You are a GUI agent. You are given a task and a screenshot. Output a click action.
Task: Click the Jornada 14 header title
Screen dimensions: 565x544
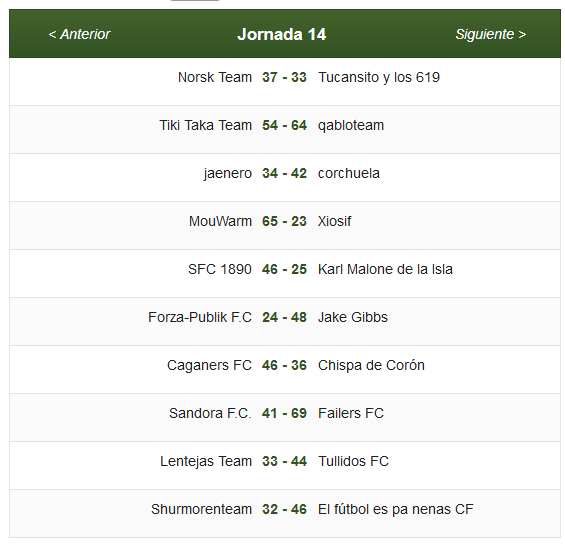click(281, 35)
